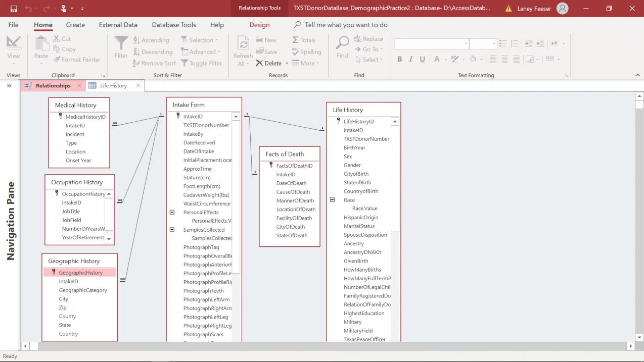Click the Filter funnel icon
Screen dimensions: 644x362
(121, 43)
